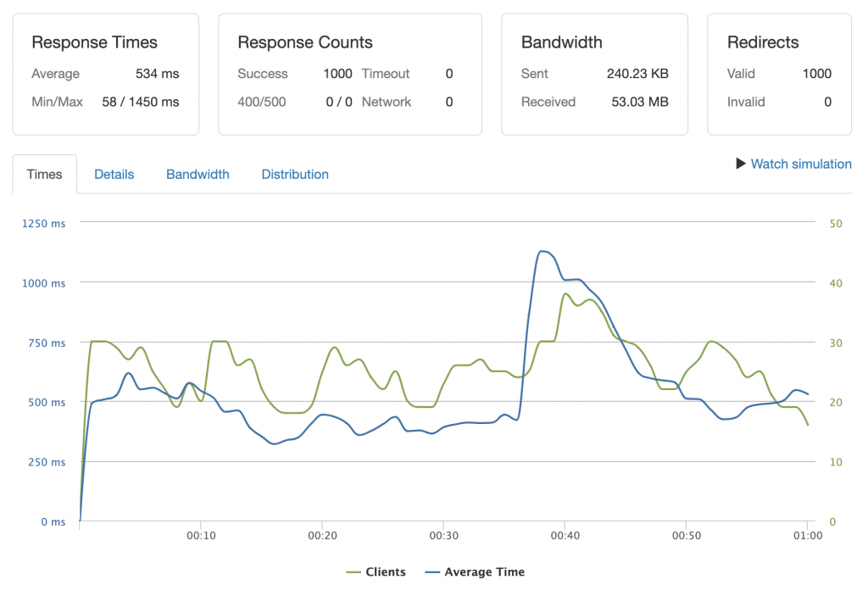
Task: Switch to the Distribution tab
Action: pos(295,175)
